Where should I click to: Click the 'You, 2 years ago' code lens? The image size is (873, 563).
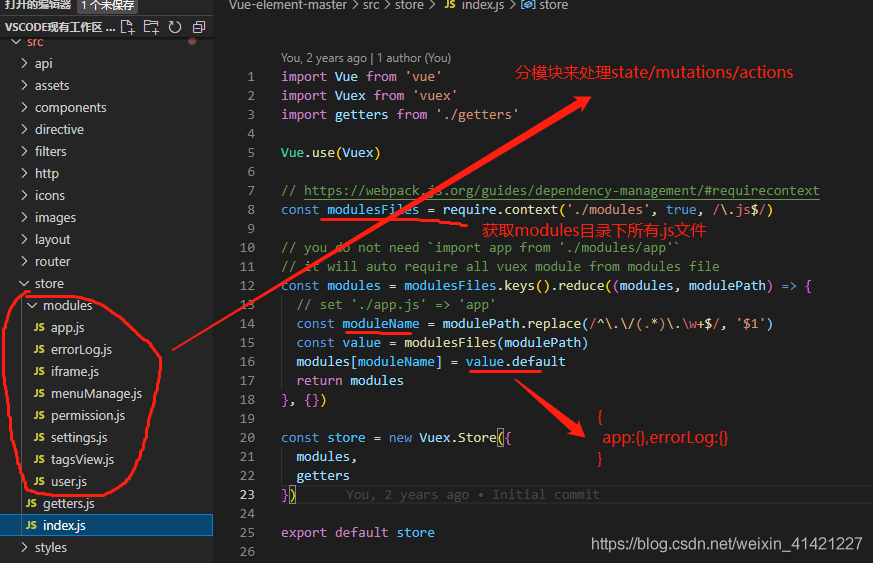pyautogui.click(x=323, y=58)
